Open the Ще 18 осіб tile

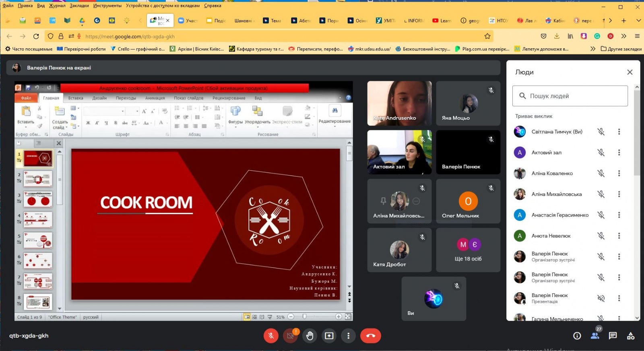(468, 250)
